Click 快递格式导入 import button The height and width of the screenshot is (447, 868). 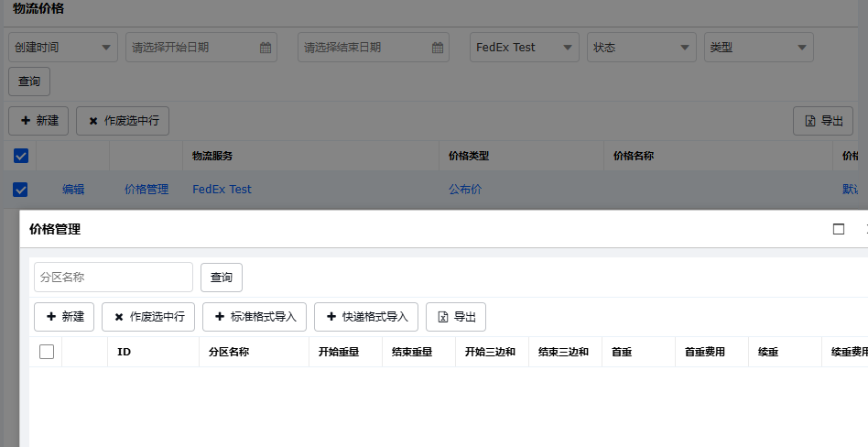point(365,317)
